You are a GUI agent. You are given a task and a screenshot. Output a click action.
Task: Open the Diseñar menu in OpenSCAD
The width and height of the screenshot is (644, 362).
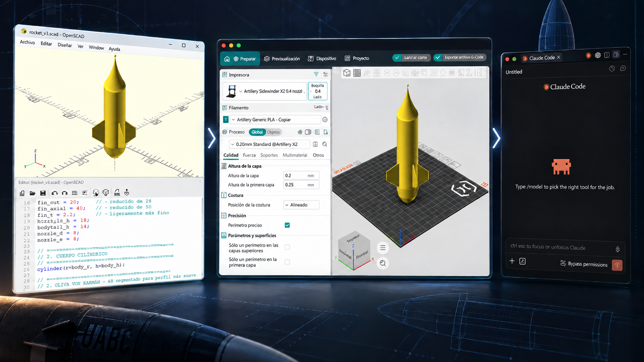click(65, 45)
